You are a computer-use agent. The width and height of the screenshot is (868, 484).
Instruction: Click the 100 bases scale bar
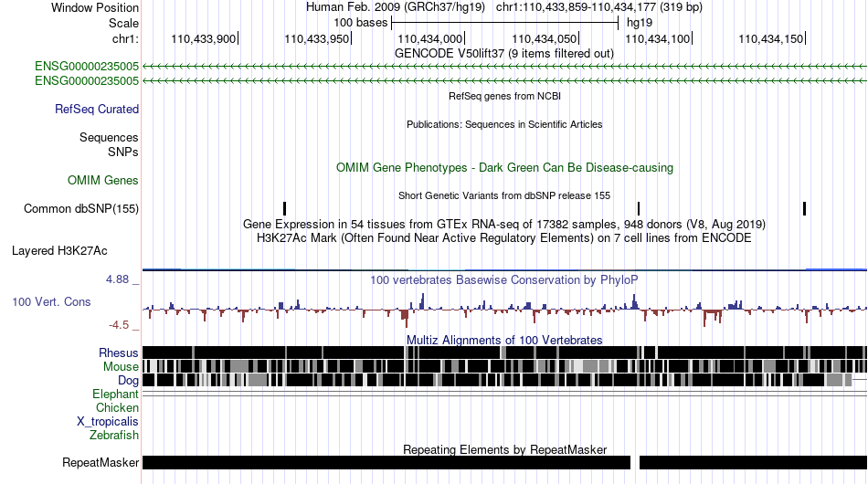pos(505,23)
